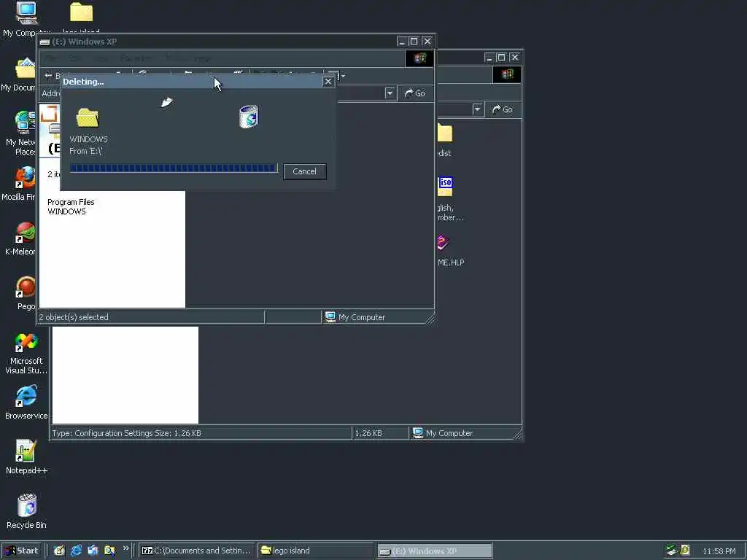This screenshot has width=747, height=560.
Task: Click the deletion progress bar
Action: [x=174, y=168]
